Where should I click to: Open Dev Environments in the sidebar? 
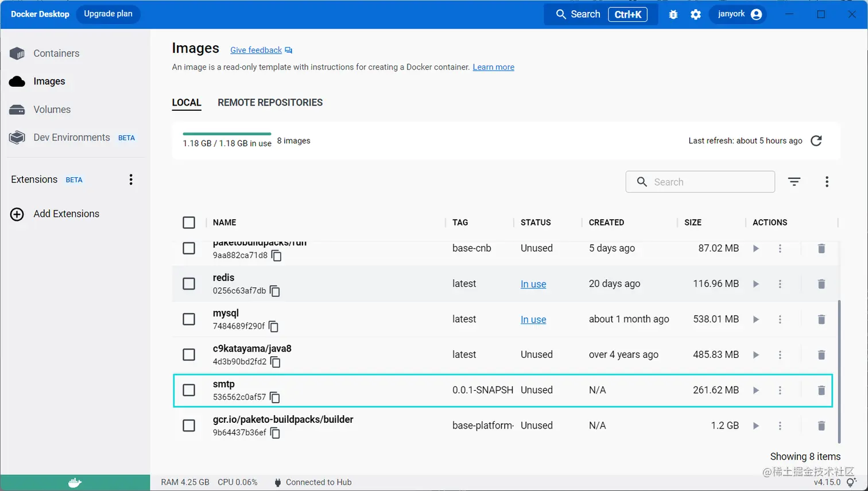coord(72,138)
